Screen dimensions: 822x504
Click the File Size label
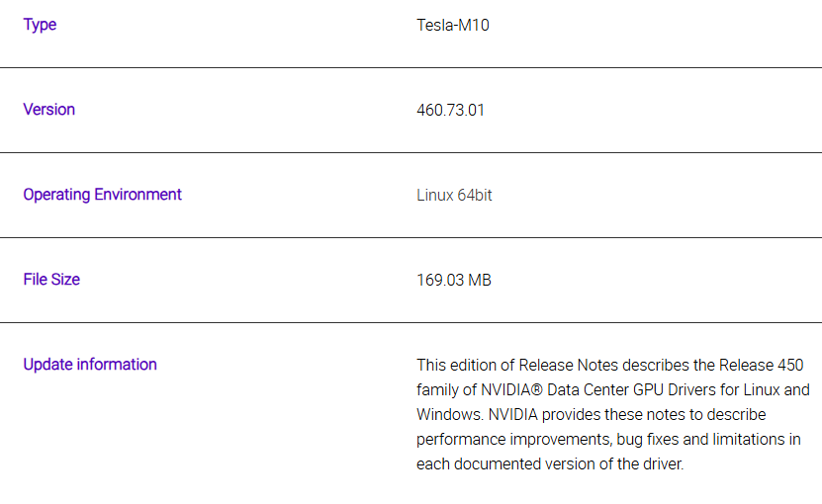point(51,280)
